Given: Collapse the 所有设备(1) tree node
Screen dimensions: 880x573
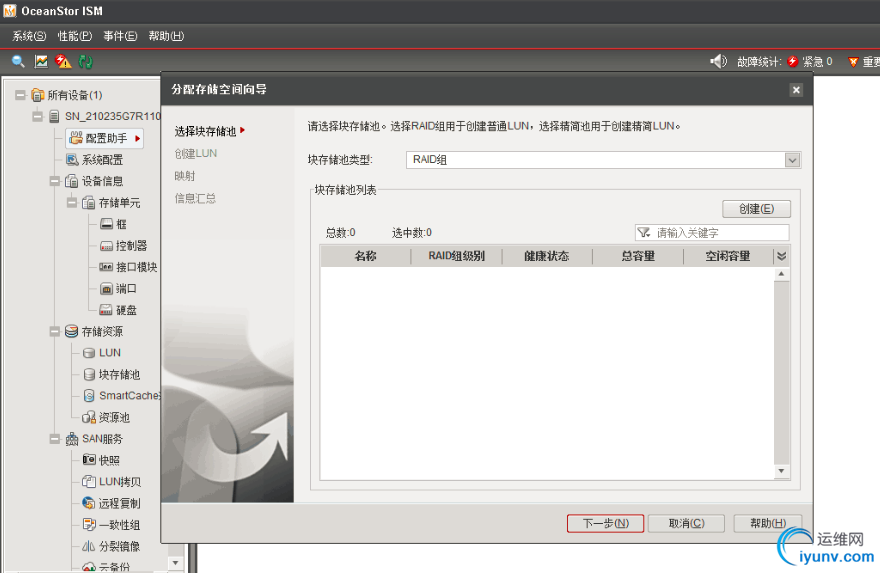Looking at the screenshot, I should point(20,95).
